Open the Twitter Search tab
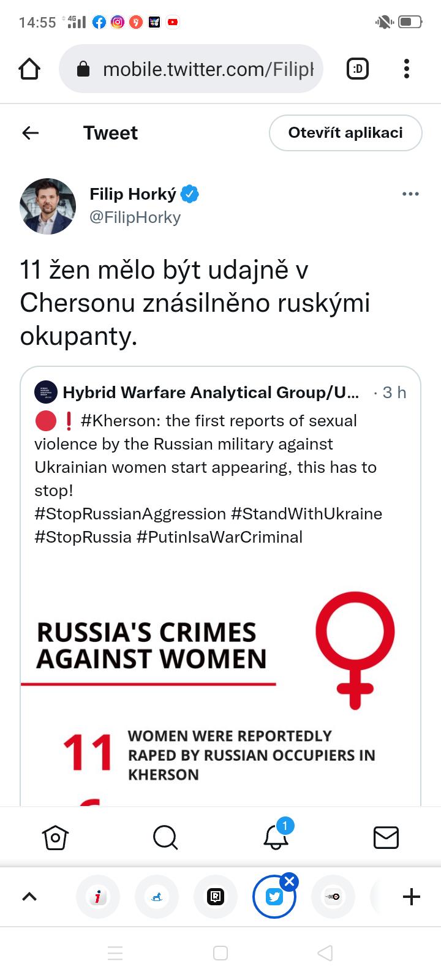The image size is (441, 980). (165, 837)
